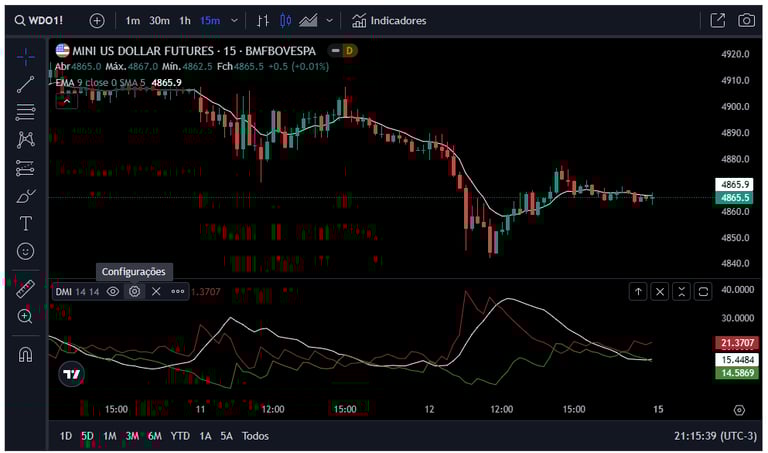Select the horizontal lines Fibonacci tool
Viewport: 768px width, 453px height.
click(x=25, y=112)
